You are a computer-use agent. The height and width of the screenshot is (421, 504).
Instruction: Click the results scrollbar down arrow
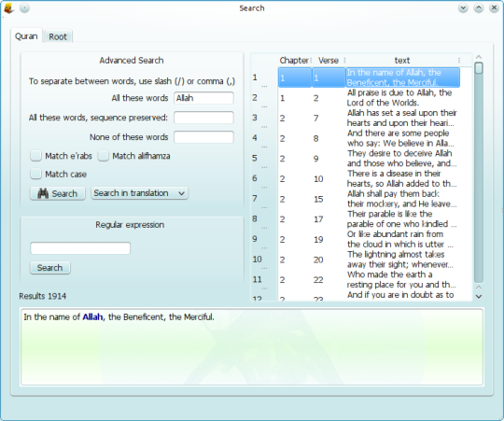479,296
